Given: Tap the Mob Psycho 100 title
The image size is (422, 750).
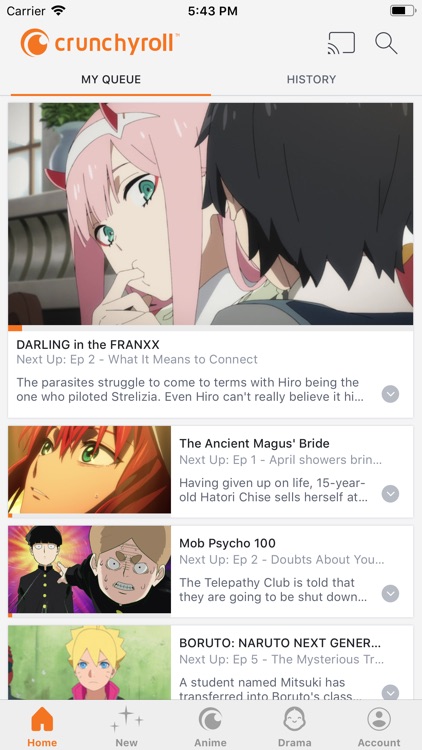Looking at the screenshot, I should (227, 543).
